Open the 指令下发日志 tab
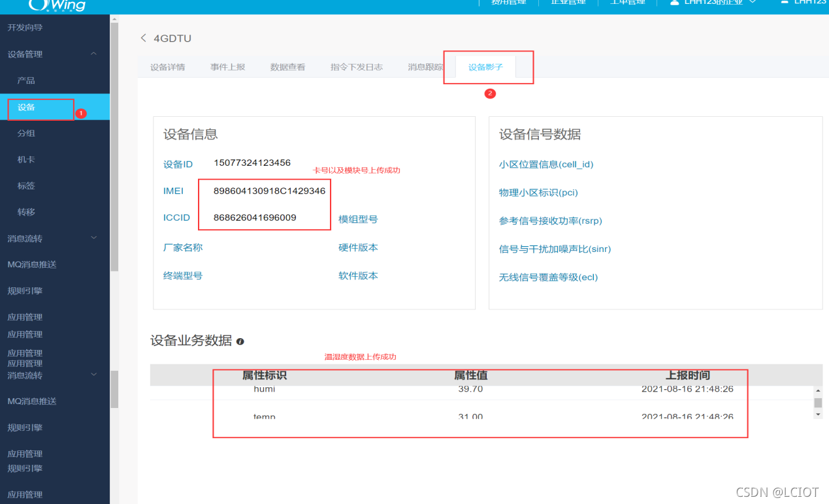Screen dimensions: 829x504 pyautogui.click(x=357, y=67)
